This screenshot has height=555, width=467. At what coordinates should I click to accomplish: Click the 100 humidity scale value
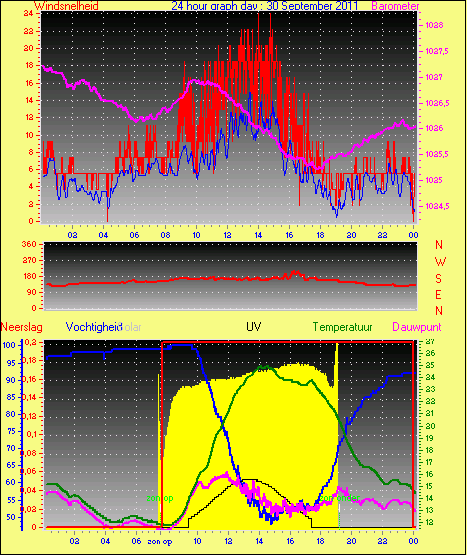(9, 345)
